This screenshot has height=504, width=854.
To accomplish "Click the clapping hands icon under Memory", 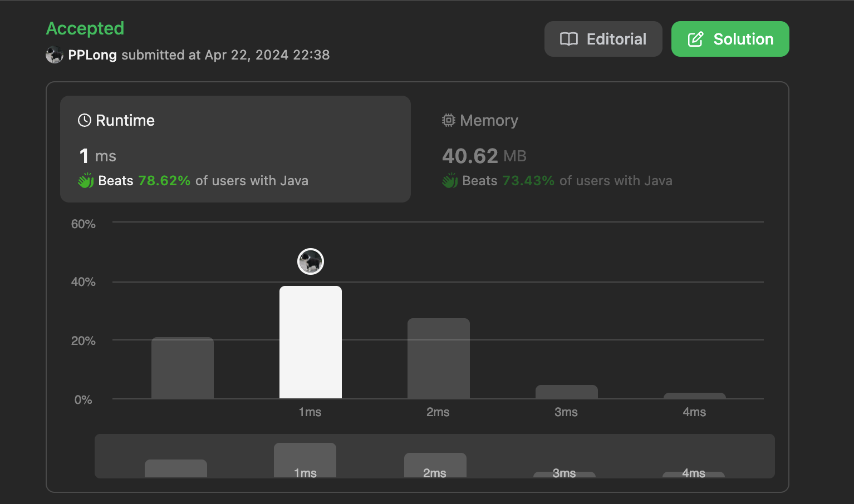I will coord(450,180).
